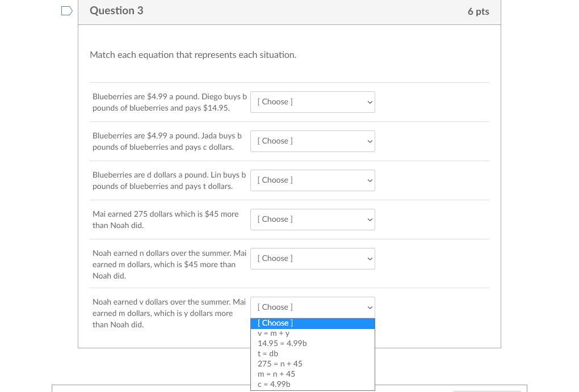This screenshot has height=392, width=579.
Task: Select option m = n + 45
Action: (276, 374)
